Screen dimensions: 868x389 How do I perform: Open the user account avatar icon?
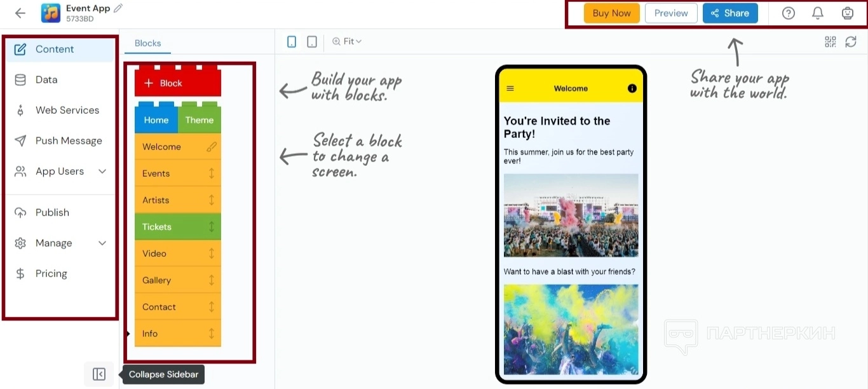coord(847,13)
